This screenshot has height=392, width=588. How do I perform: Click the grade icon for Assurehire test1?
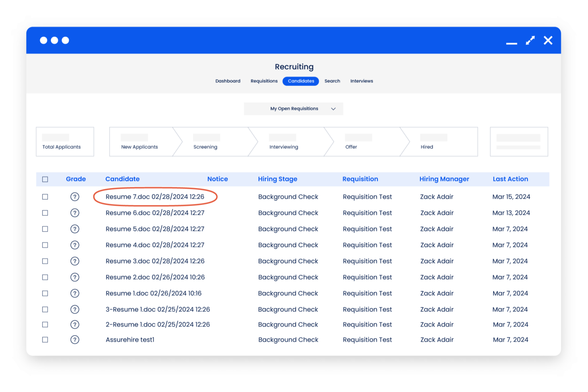pyautogui.click(x=75, y=340)
